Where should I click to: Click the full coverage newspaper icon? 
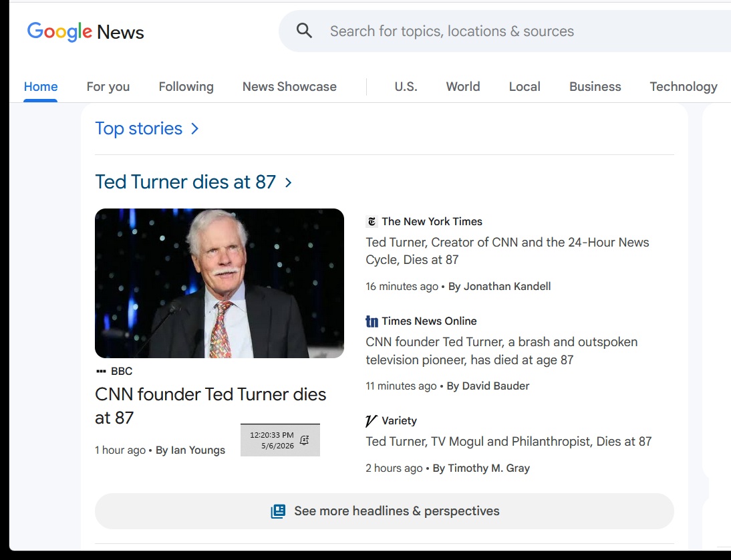point(278,511)
